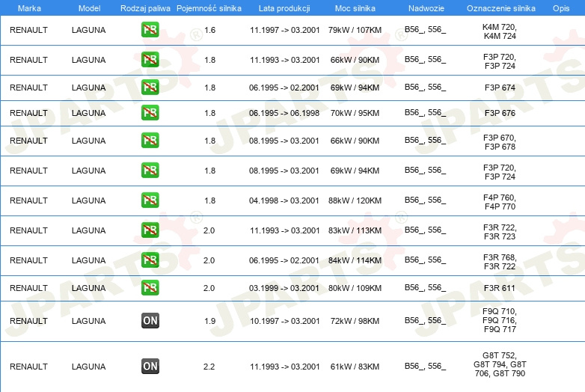Click RENAULT in the K4M 720 row
The height and width of the screenshot is (392, 585).
(28, 30)
